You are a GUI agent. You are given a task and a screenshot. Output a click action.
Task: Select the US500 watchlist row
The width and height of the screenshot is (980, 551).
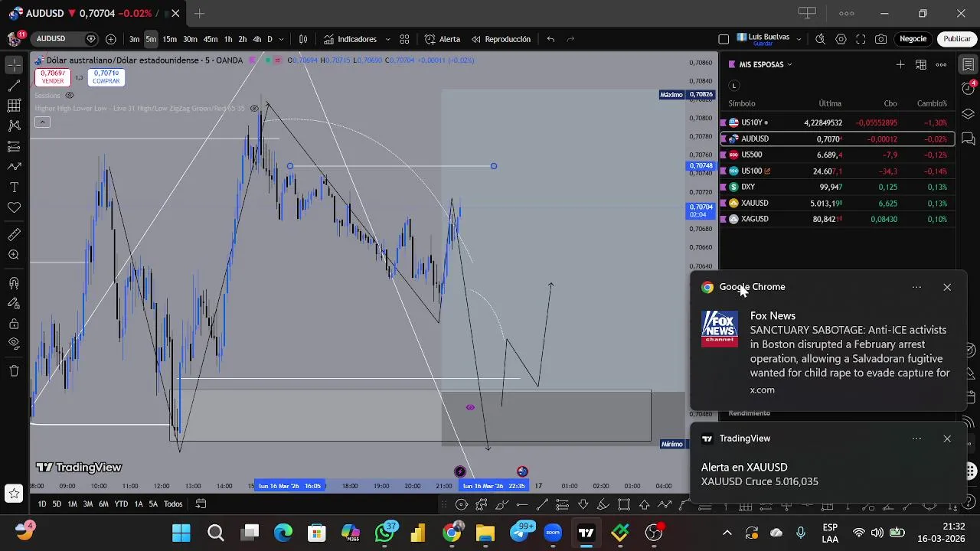coord(838,155)
